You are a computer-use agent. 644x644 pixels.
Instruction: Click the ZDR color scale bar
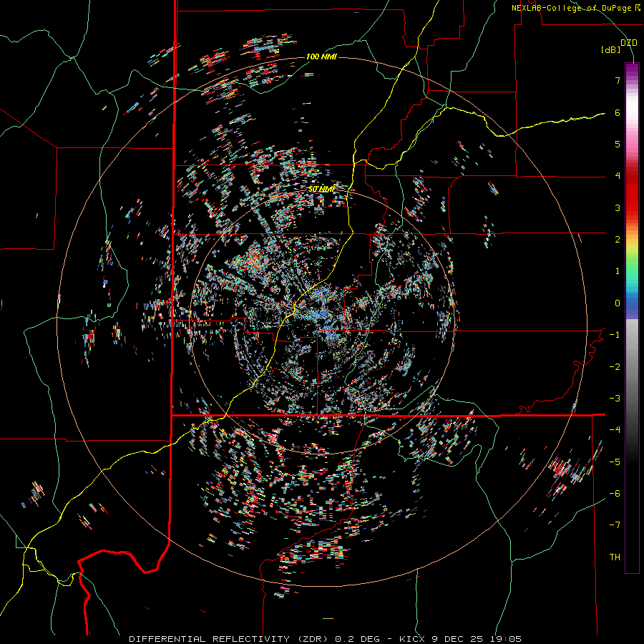(x=632, y=318)
